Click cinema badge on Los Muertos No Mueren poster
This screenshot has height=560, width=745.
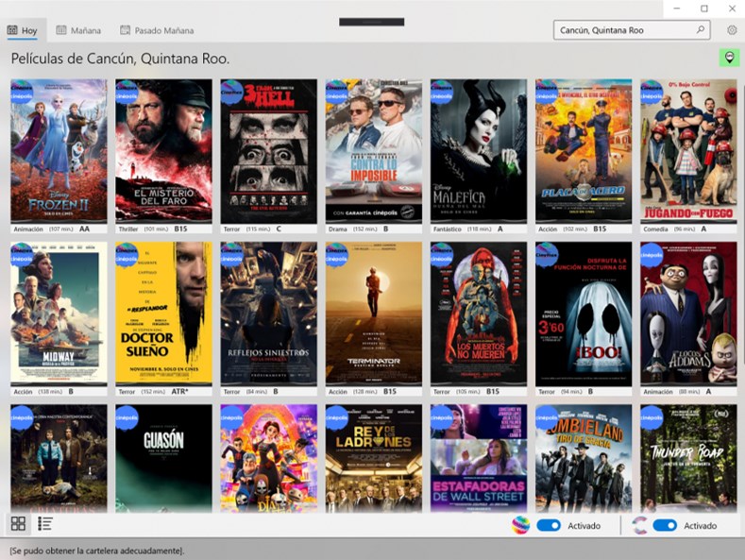pos(442,255)
